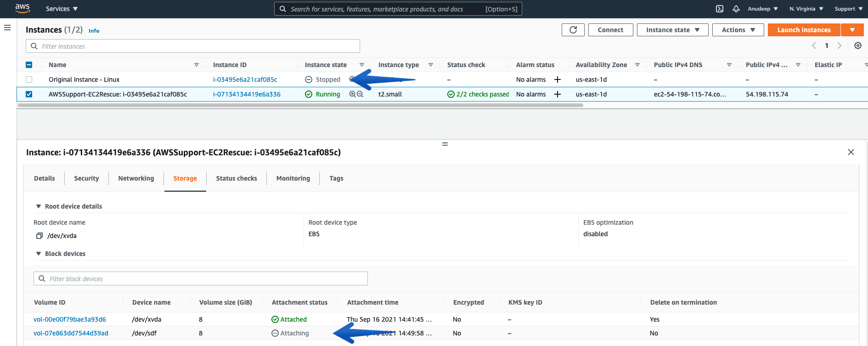
Task: Select the Storage tab
Action: [x=185, y=178]
